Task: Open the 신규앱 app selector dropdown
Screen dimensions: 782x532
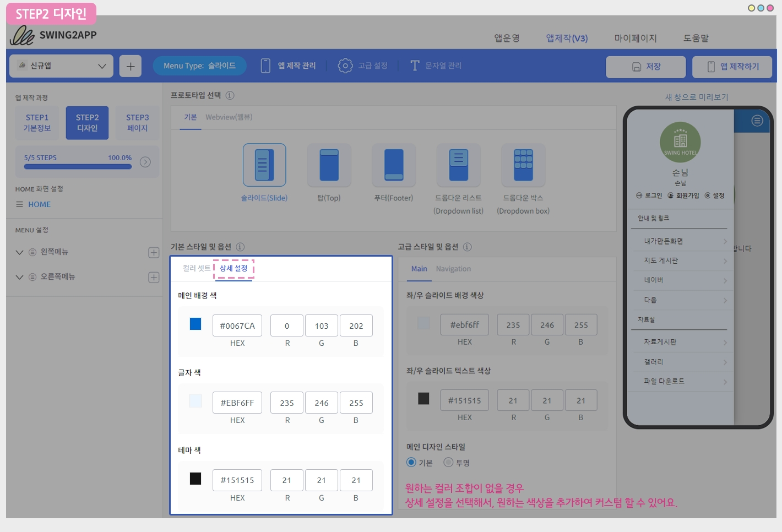Action: [x=61, y=66]
